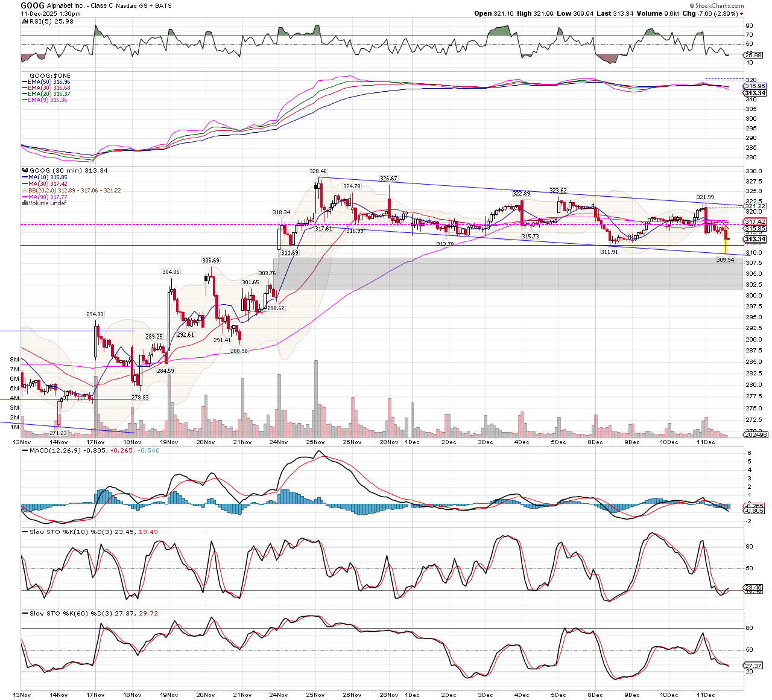Click the MA(90) magenta line swatch
This screenshot has height=700, width=772.
coord(25,197)
